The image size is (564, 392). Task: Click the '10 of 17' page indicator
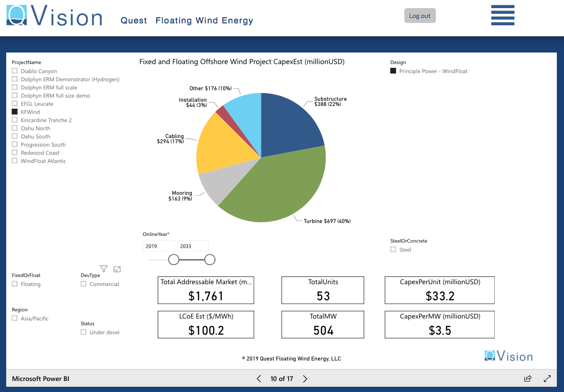coord(282,379)
